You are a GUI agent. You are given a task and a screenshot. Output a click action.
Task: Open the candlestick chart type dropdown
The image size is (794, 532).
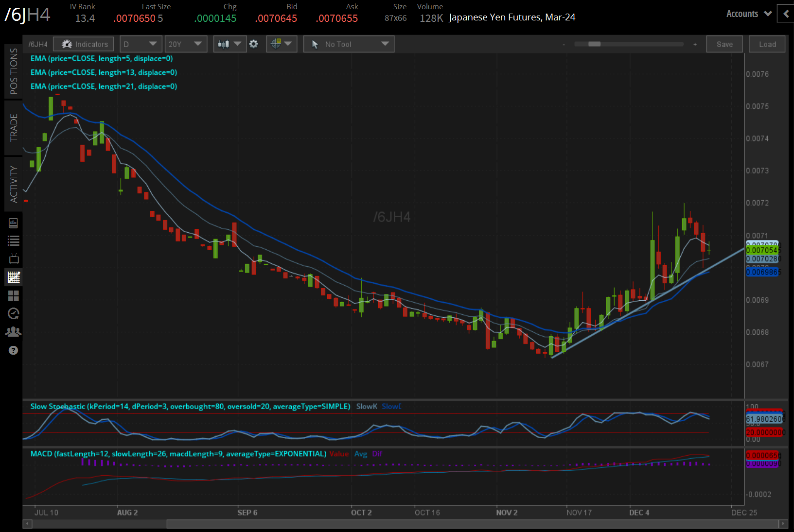pos(229,44)
